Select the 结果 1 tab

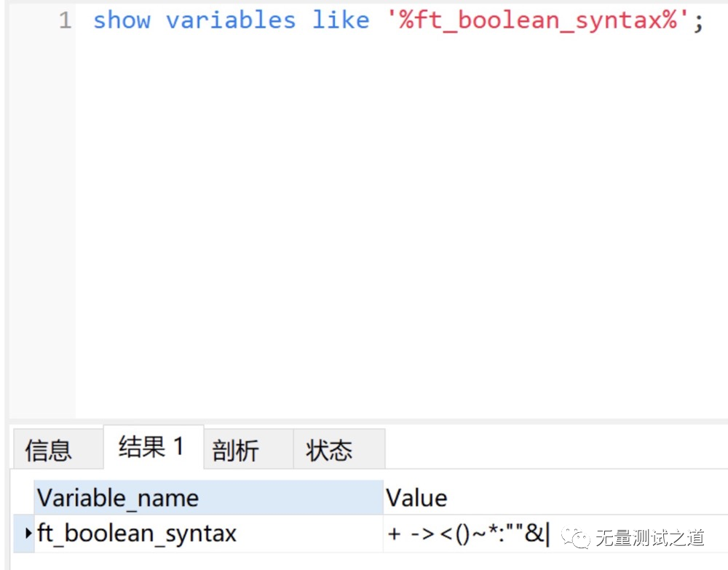tap(151, 447)
